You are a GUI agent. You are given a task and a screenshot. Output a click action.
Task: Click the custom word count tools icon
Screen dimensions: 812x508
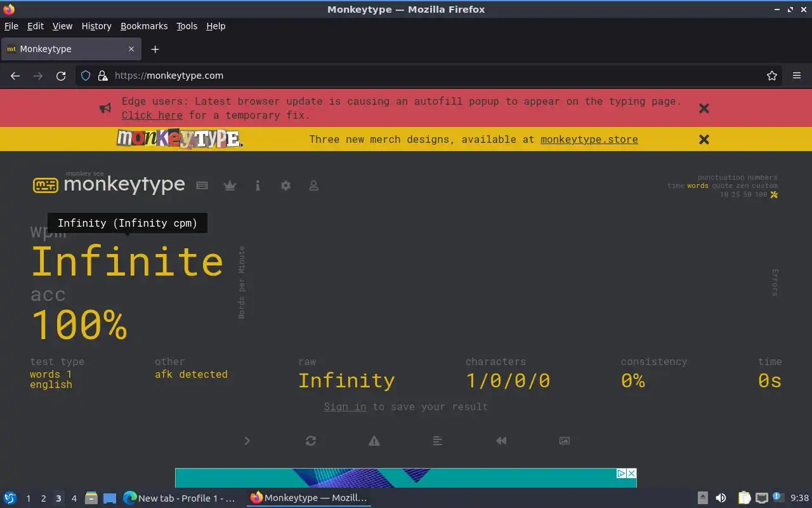coord(774,194)
